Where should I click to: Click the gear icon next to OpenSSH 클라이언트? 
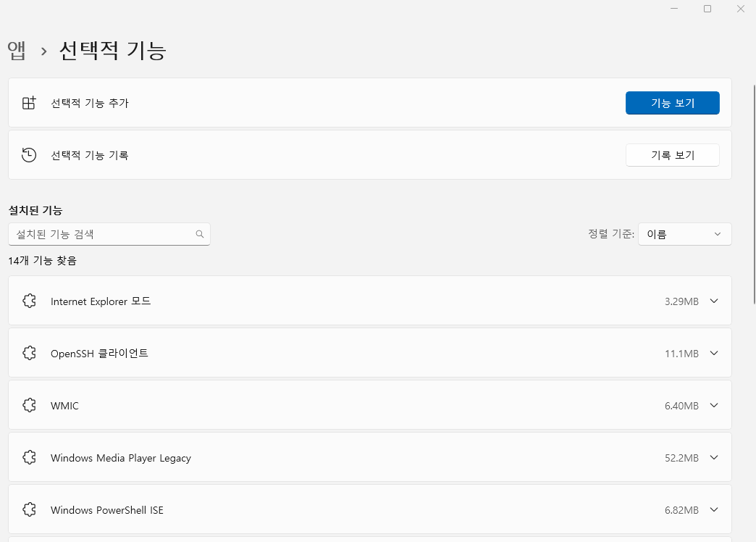[29, 353]
